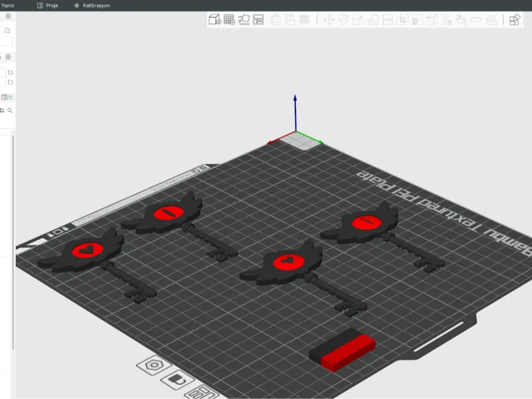The height and width of the screenshot is (399, 532).
Task: Open the Cut tool
Action: pos(388,20)
